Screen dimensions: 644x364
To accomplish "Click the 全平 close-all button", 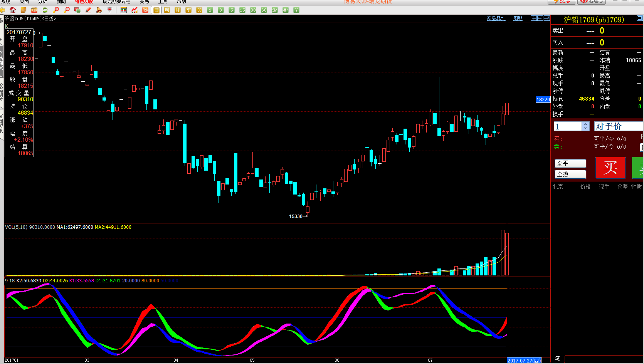I will pos(570,163).
